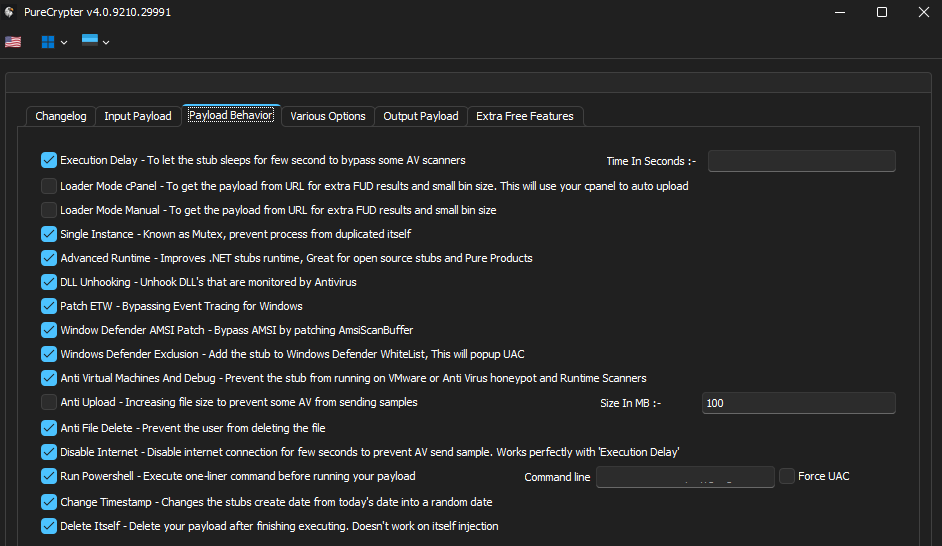The height and width of the screenshot is (546, 942).
Task: Toggle the Change Timestamp checkbox
Action: (x=49, y=502)
